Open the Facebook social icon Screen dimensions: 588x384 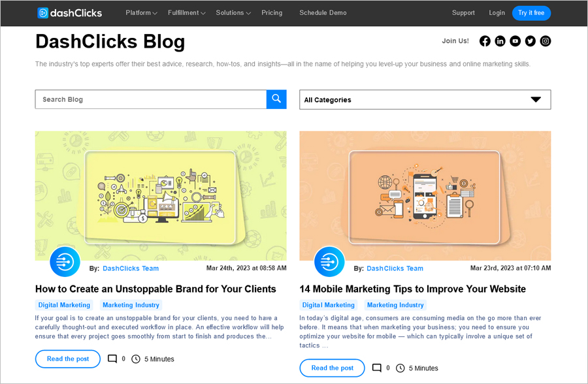[x=485, y=41]
